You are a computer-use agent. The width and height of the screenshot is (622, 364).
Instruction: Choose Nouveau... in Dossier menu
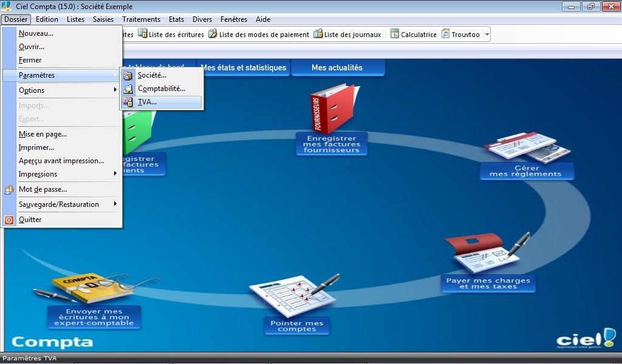tap(63, 33)
